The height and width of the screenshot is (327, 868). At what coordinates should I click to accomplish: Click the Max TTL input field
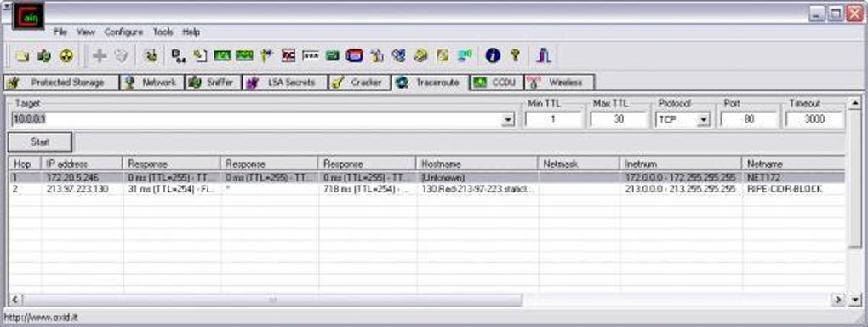click(619, 119)
